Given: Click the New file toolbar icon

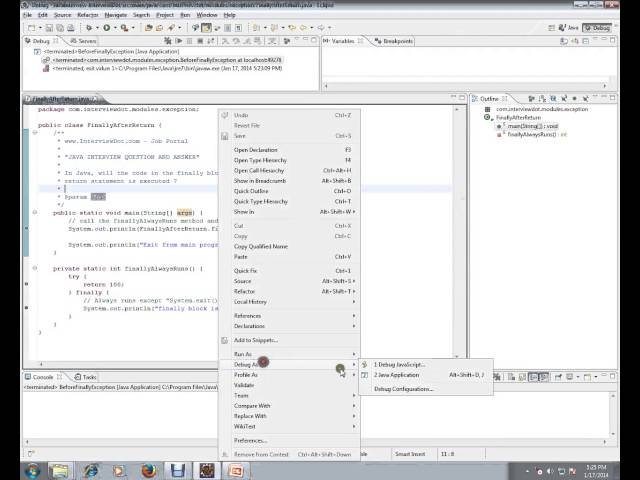Looking at the screenshot, I should pos(31,28).
